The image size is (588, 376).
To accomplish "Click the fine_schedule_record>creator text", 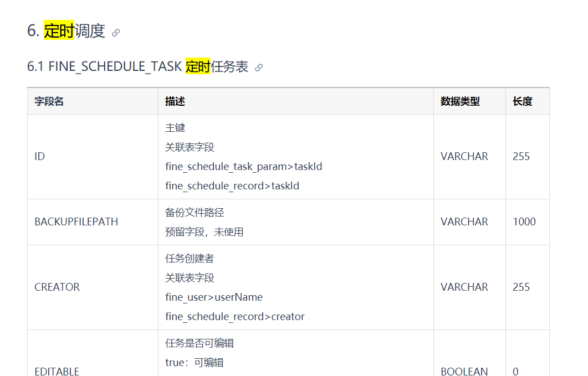I will (x=235, y=317).
